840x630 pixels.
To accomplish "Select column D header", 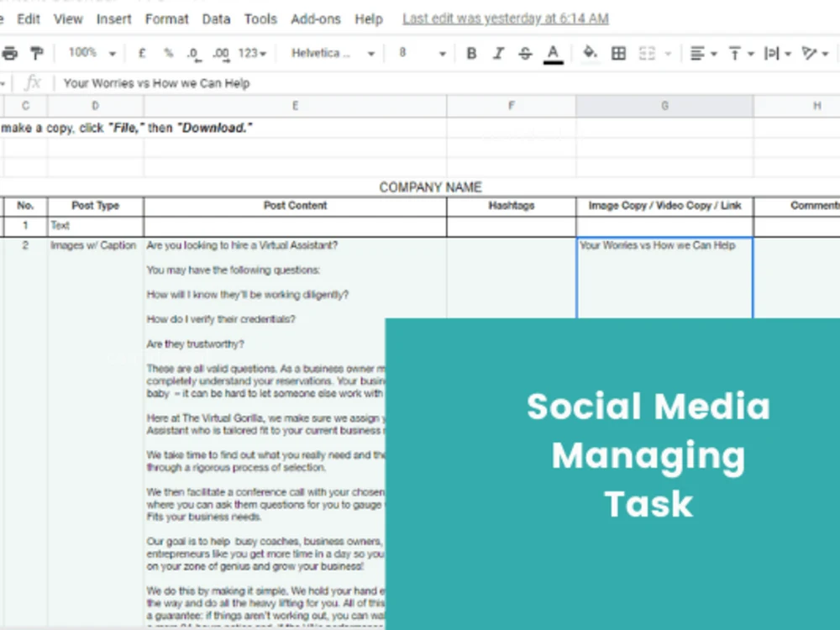I will [96, 106].
